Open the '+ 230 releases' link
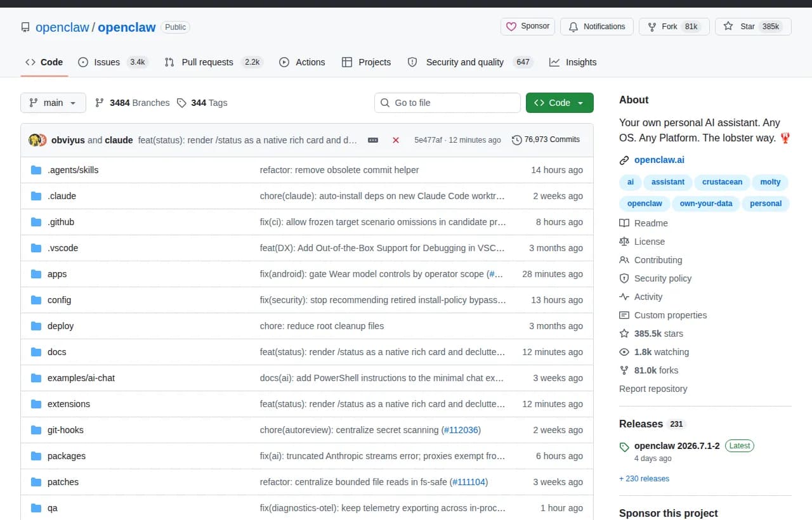This screenshot has height=520, width=812. (x=644, y=479)
